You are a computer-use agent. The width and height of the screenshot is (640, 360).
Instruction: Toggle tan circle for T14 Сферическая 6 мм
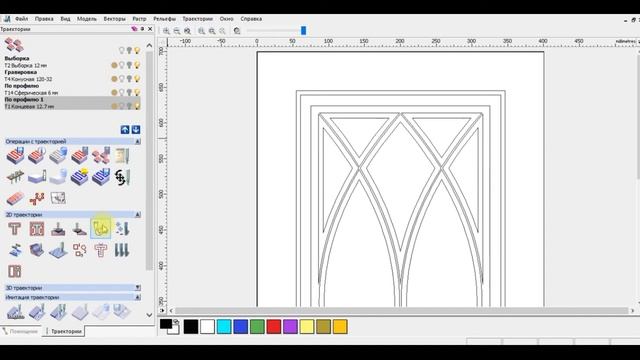[114, 93]
